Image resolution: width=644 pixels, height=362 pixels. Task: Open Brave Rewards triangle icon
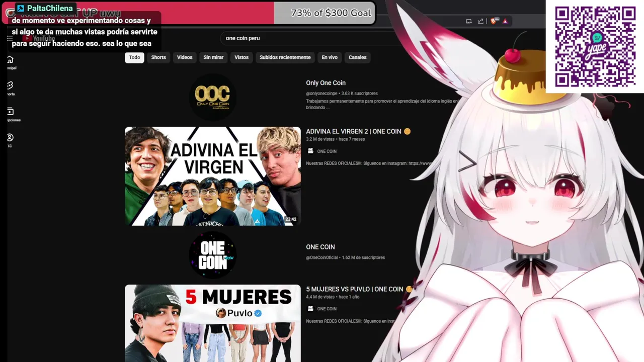click(x=505, y=21)
